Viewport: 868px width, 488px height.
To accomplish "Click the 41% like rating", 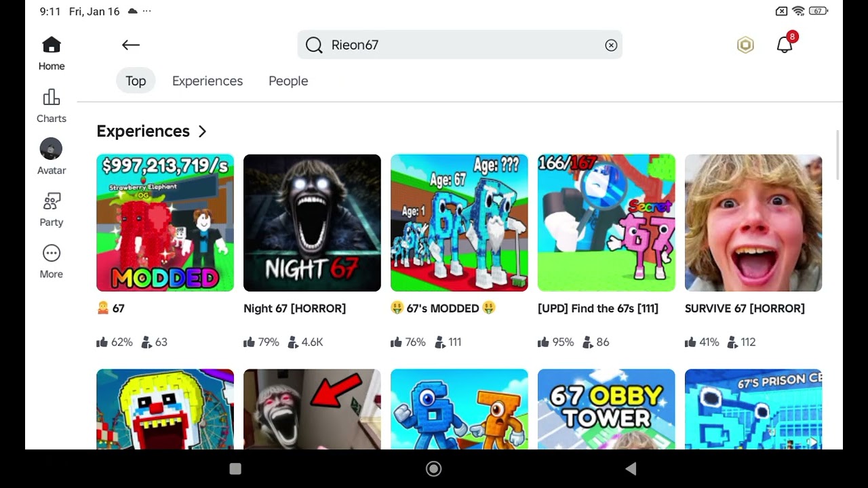I will tap(703, 342).
